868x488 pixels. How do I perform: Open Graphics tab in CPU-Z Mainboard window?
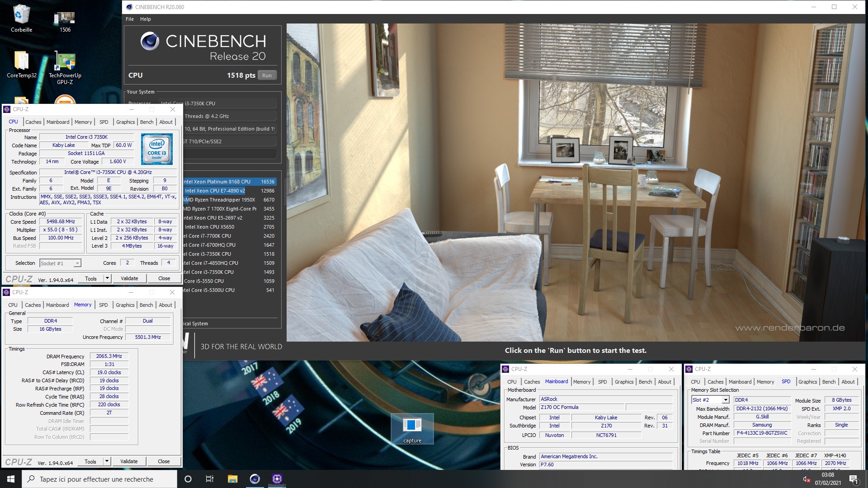(624, 382)
